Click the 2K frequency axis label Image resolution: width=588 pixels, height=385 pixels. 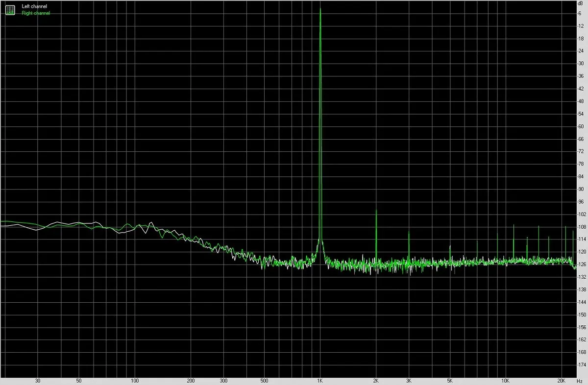coord(376,380)
